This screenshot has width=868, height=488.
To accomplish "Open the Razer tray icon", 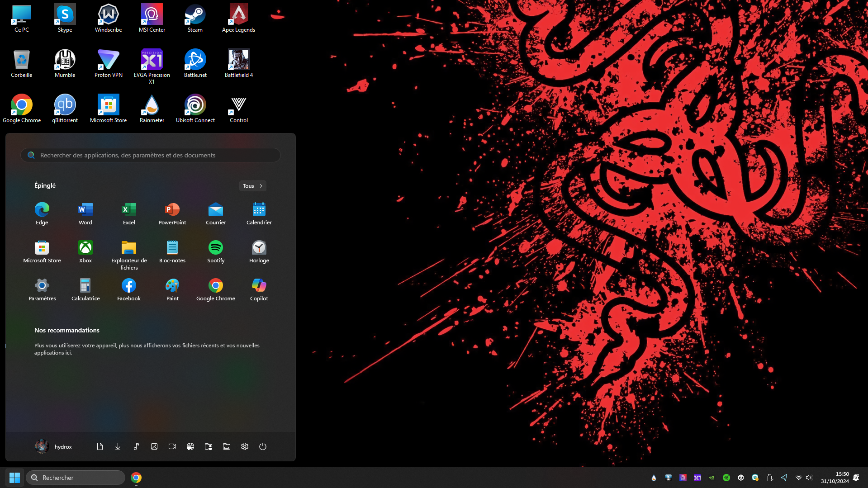I will tap(726, 478).
